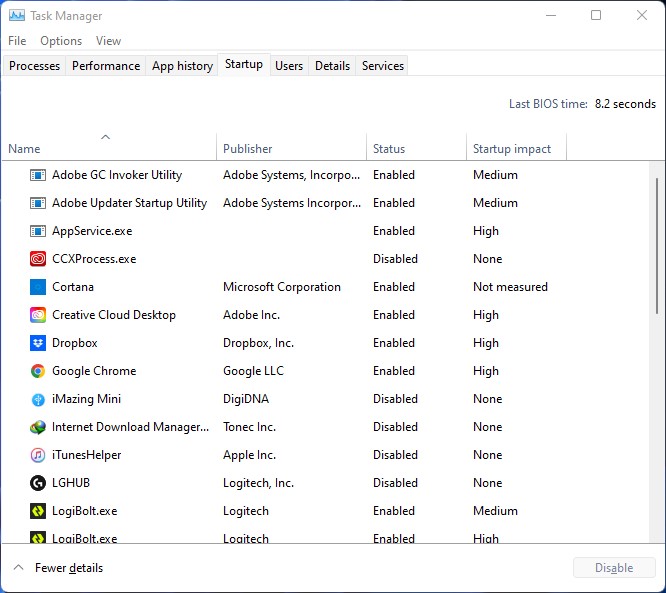Click the Disable button

coord(614,568)
